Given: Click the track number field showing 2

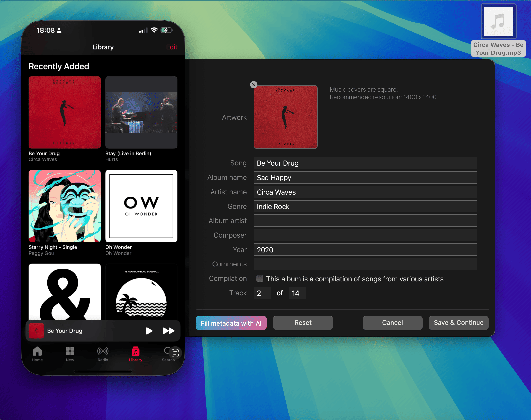Looking at the screenshot, I should tap(263, 293).
